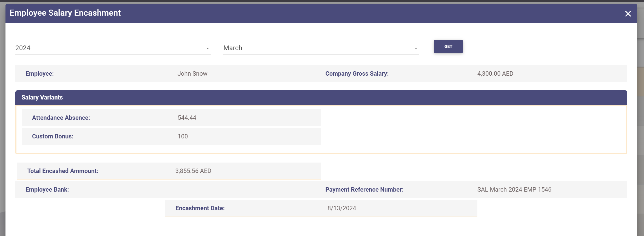The height and width of the screenshot is (236, 644).
Task: Click the Encashment Date label
Action: click(200, 208)
